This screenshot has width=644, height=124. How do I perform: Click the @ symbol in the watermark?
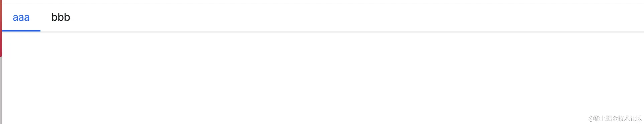(x=591, y=119)
